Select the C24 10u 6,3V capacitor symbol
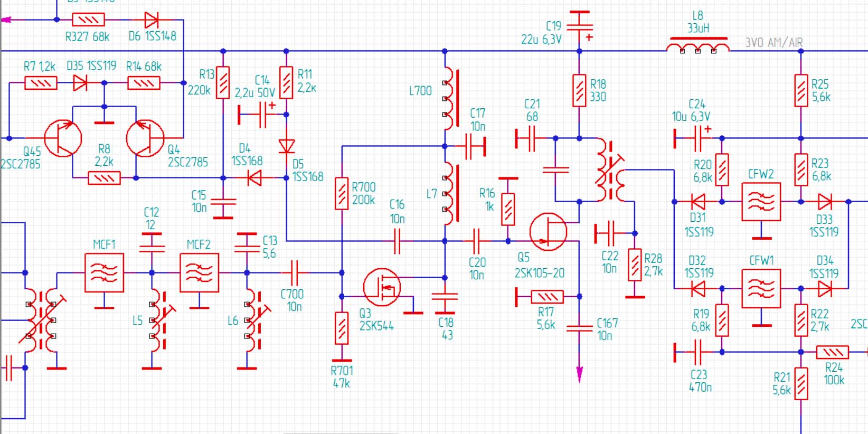 698,138
